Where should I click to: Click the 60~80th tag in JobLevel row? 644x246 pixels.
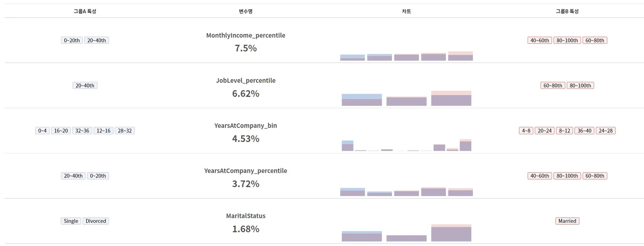tap(552, 85)
